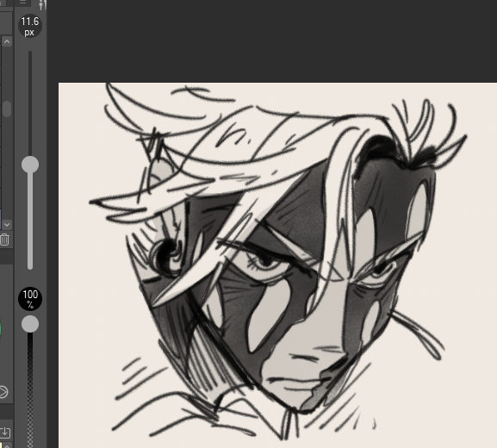This screenshot has width=497, height=448.
Task: Click the panel scrollbar thumb
Action: 7,109
